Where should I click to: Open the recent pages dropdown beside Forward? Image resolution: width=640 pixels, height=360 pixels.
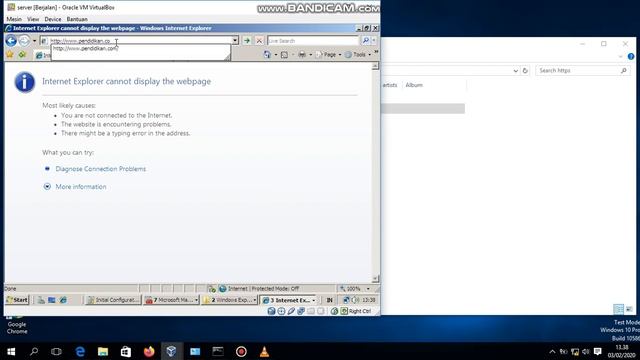pyautogui.click(x=34, y=41)
